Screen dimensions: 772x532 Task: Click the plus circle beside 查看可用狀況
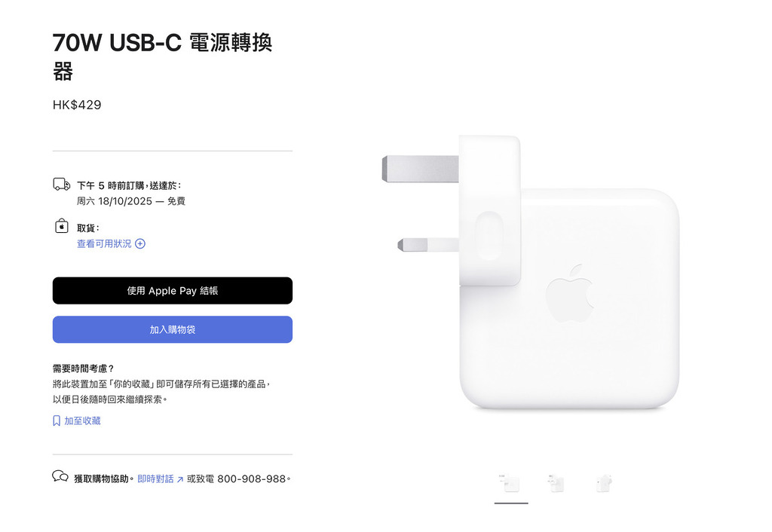(x=140, y=243)
